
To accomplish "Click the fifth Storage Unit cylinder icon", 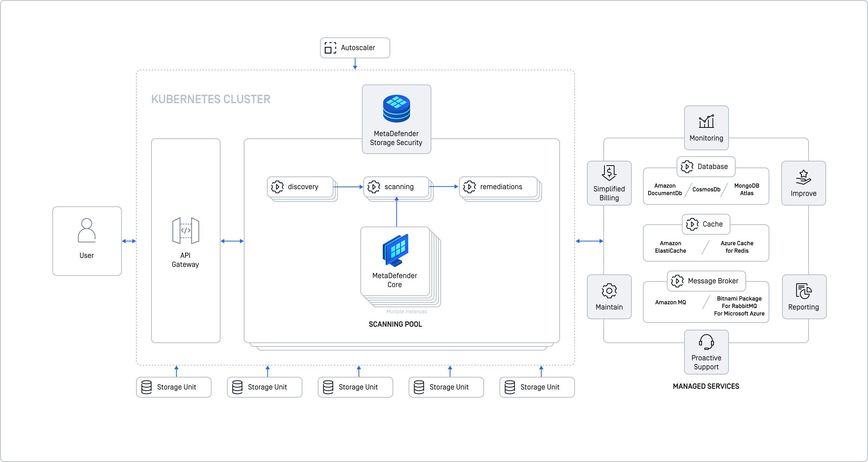I will [510, 387].
